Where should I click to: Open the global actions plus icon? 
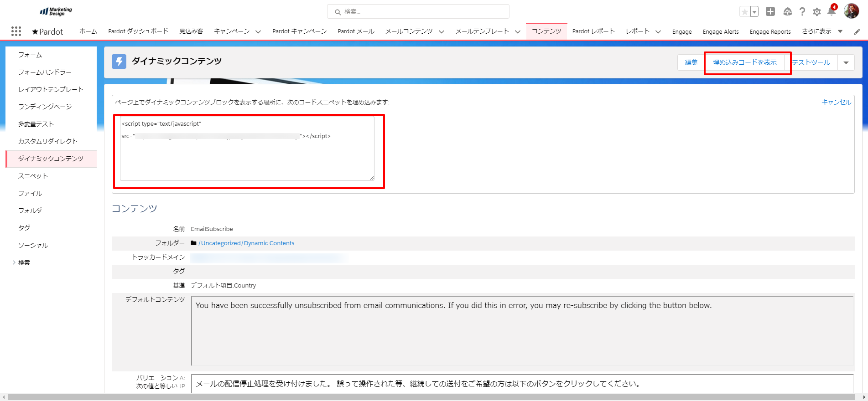[x=770, y=12]
